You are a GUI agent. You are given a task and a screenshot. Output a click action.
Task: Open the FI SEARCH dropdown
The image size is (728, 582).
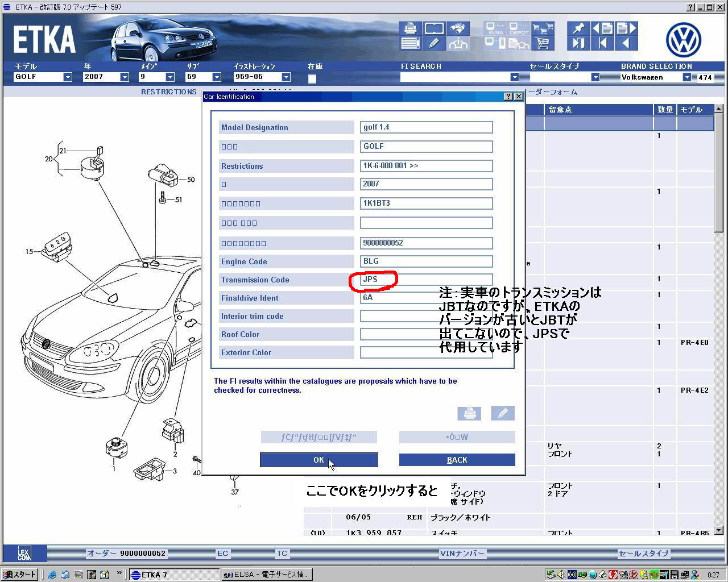515,77
